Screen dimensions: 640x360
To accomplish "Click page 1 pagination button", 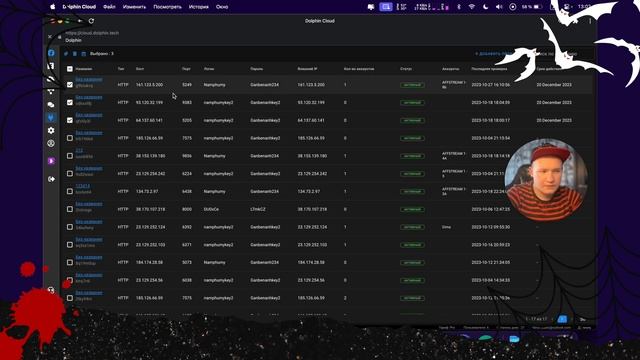I will coord(562,319).
